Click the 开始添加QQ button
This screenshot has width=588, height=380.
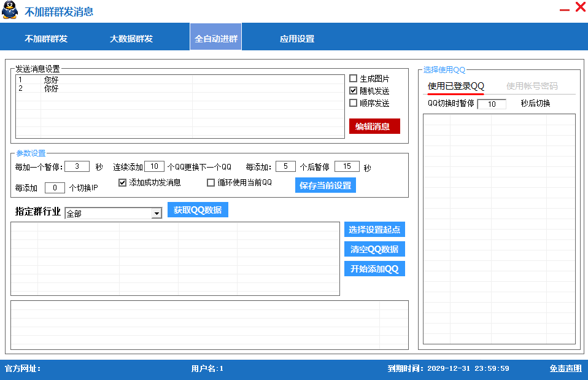pos(374,269)
